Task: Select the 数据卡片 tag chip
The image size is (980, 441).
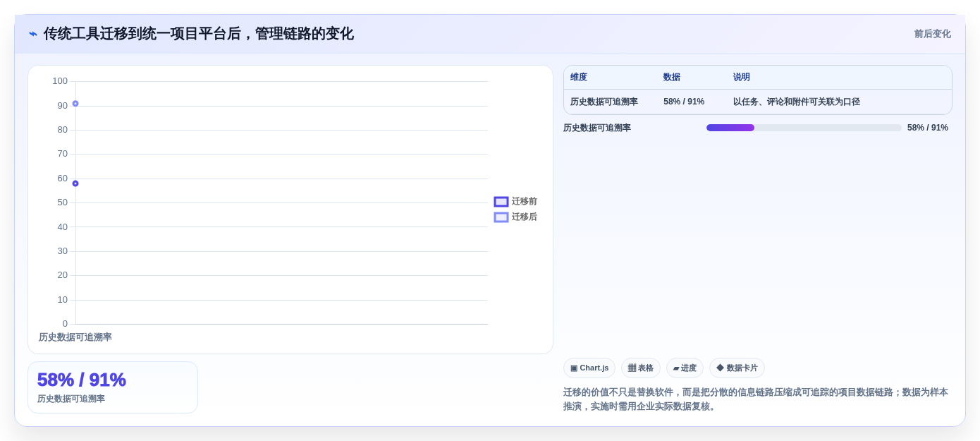Action: [x=737, y=368]
